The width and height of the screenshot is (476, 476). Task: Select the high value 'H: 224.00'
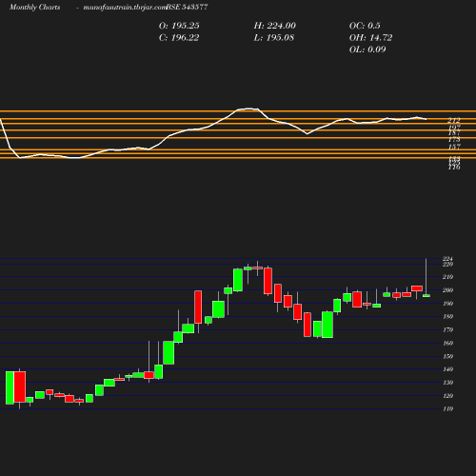(275, 26)
